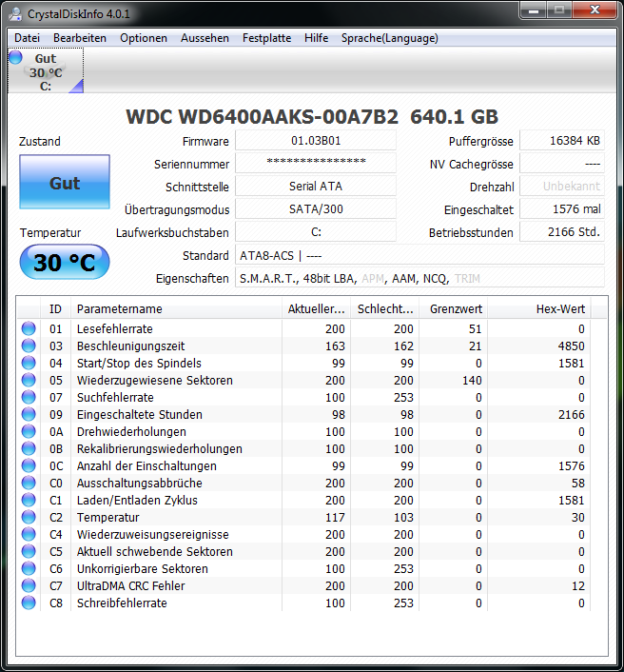Click the blue status orb in drive tab
Viewport: 624px width, 672px height.
[15, 57]
